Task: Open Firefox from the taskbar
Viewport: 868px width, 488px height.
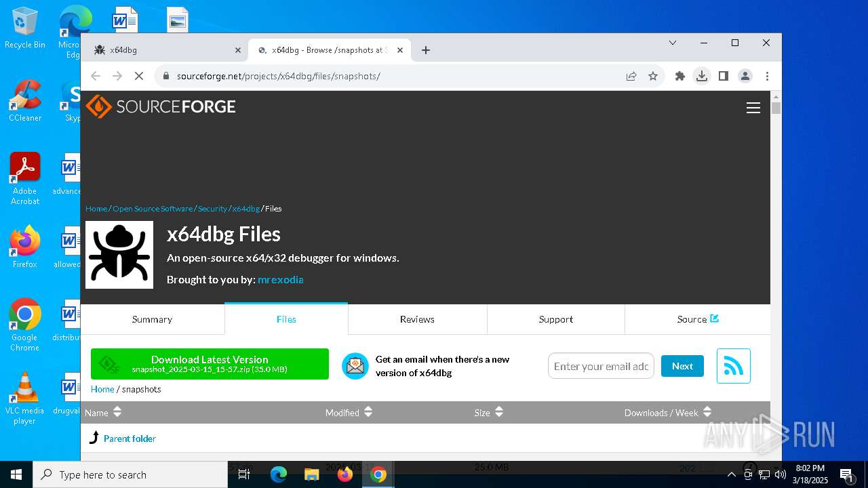Action: 345,474
